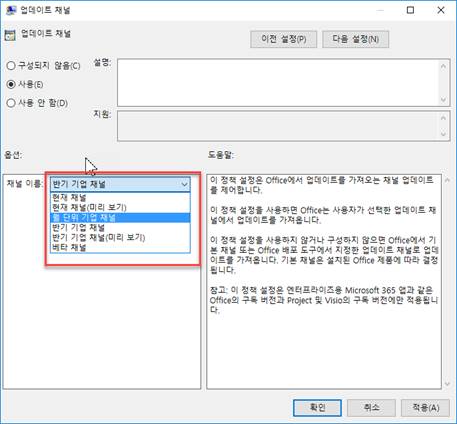Pick 반기 기업 채널(미리 보기) option
Viewport: 457px width, 424px height.
[120, 238]
